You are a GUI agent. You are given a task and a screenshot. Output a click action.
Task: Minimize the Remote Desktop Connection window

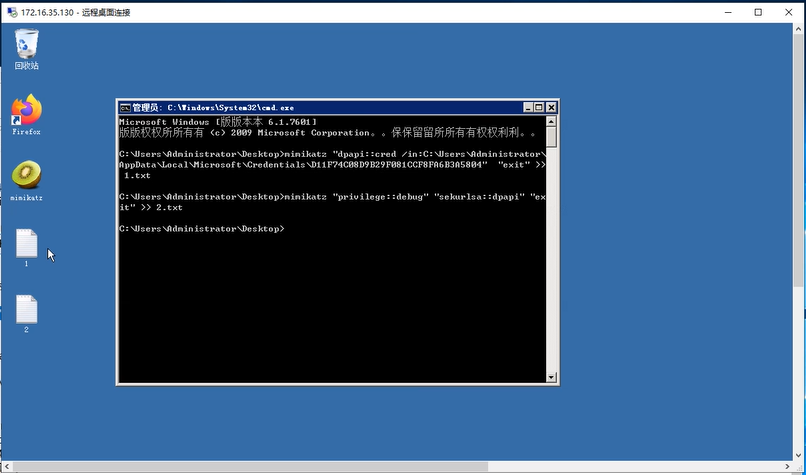(728, 12)
